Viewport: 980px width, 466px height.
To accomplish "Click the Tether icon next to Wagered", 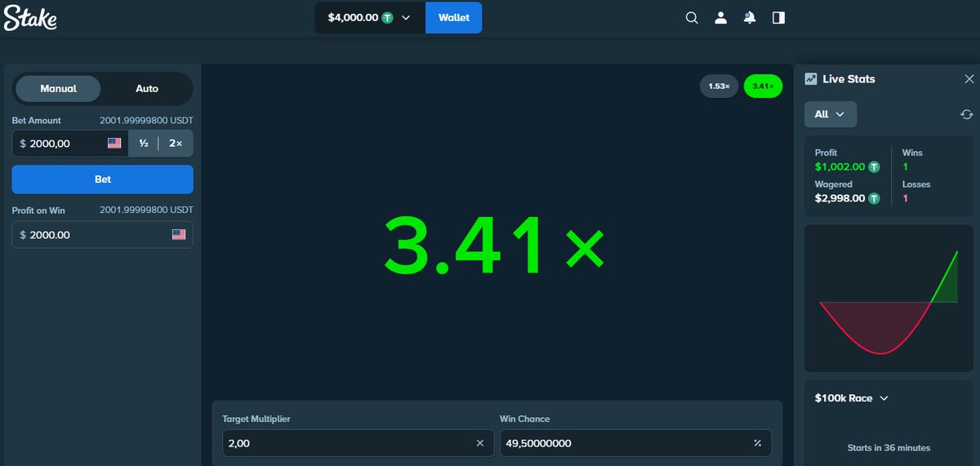I will 874,197.
